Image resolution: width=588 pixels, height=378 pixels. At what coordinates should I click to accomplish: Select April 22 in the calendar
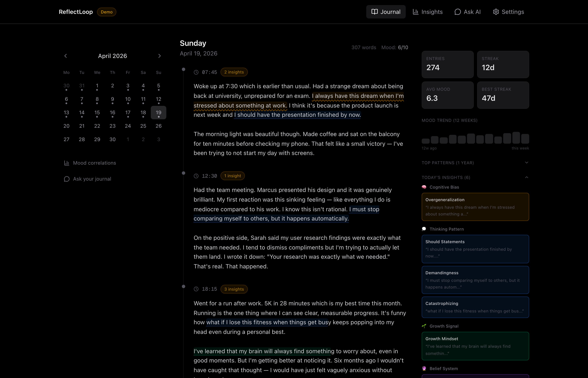tap(97, 126)
